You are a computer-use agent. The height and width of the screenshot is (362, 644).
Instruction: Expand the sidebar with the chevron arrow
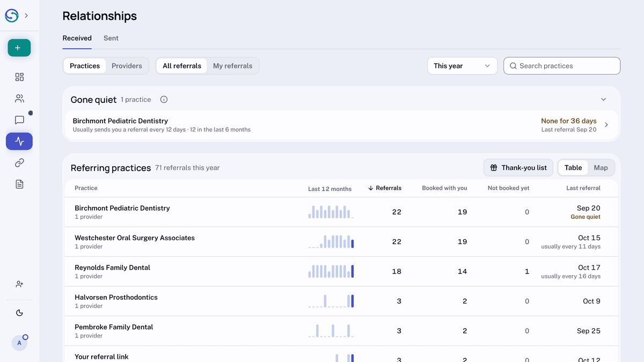[26, 16]
